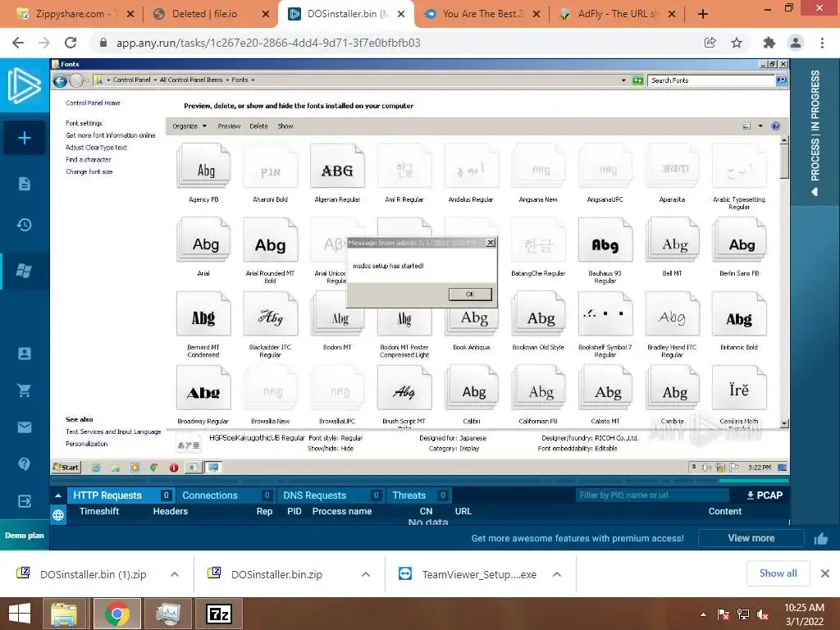This screenshot has width=840, height=630.
Task: Open the Font settings link
Action: (84, 123)
